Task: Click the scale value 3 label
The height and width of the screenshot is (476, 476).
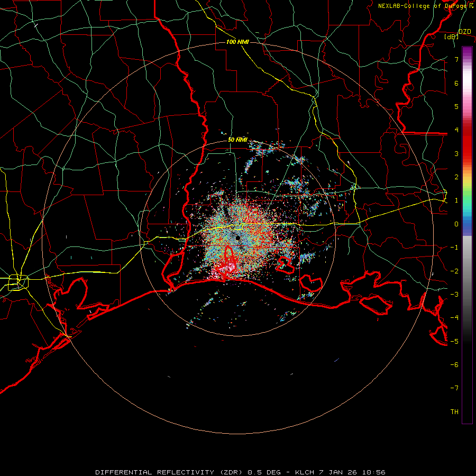Action: [x=456, y=153]
